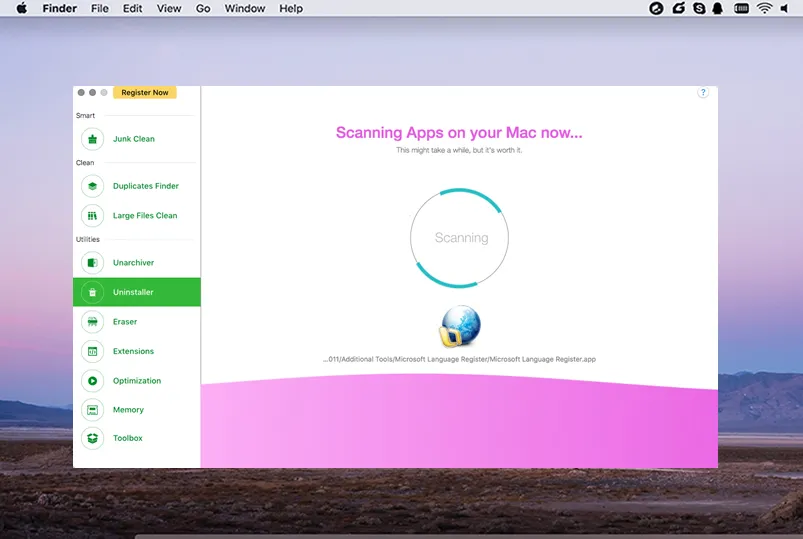Open the Extensions icon
The width and height of the screenshot is (803, 539).
92,352
